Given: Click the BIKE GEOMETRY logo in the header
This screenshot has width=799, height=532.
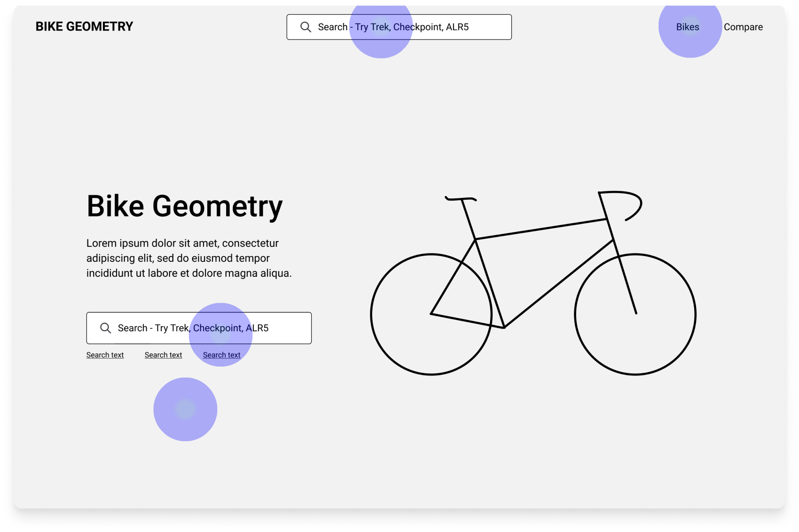Looking at the screenshot, I should [x=85, y=27].
